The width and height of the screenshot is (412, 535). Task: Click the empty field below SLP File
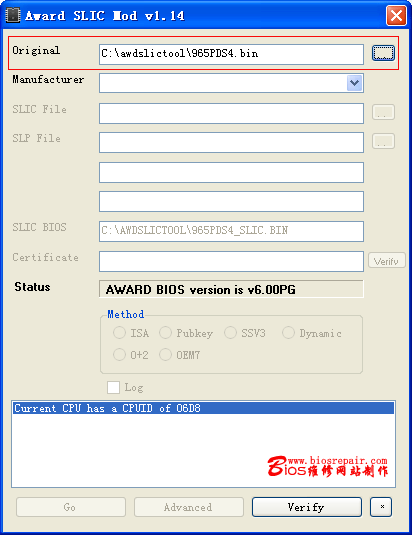point(231,172)
